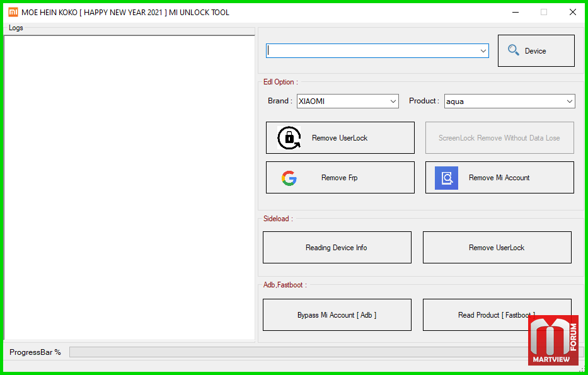Click inside the Logs output area
This screenshot has width=588, height=375.
tap(129, 188)
